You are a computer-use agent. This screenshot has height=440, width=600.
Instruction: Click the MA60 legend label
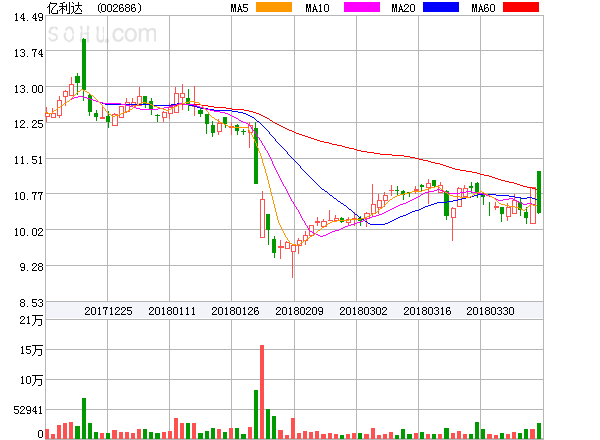pyautogui.click(x=483, y=8)
